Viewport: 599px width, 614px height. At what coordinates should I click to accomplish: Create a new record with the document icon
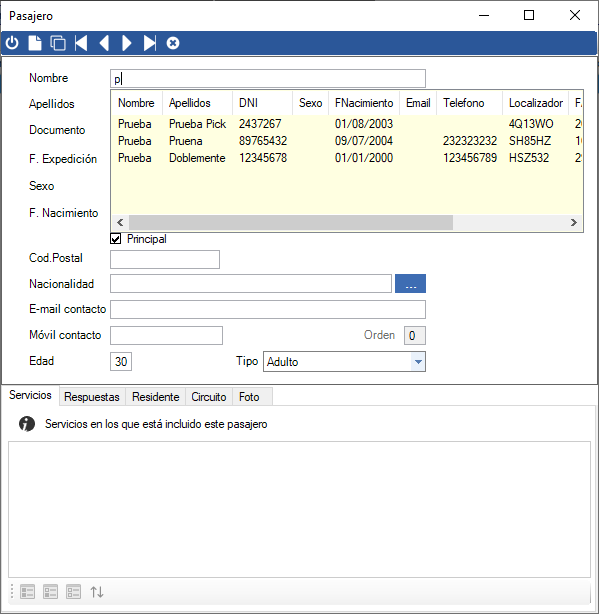pyautogui.click(x=35, y=43)
